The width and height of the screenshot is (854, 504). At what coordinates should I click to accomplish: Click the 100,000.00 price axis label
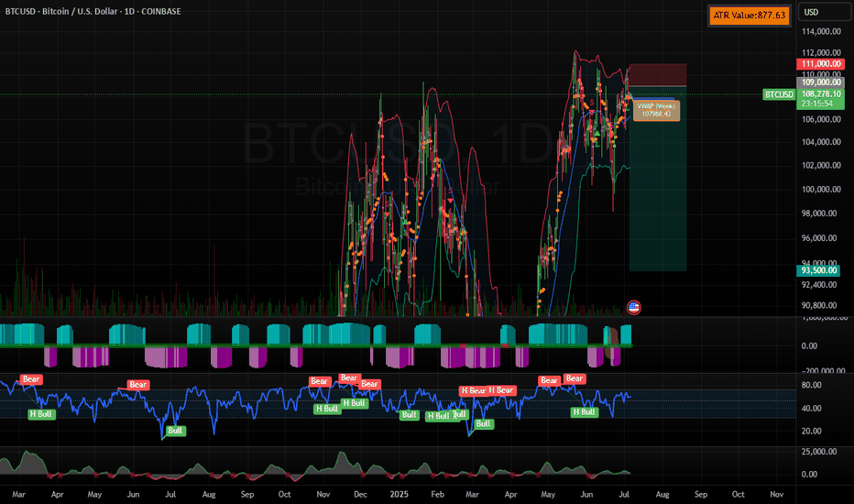821,189
